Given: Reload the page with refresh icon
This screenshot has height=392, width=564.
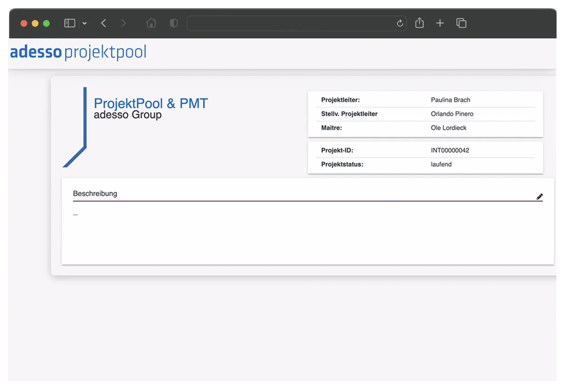Looking at the screenshot, I should (x=400, y=23).
